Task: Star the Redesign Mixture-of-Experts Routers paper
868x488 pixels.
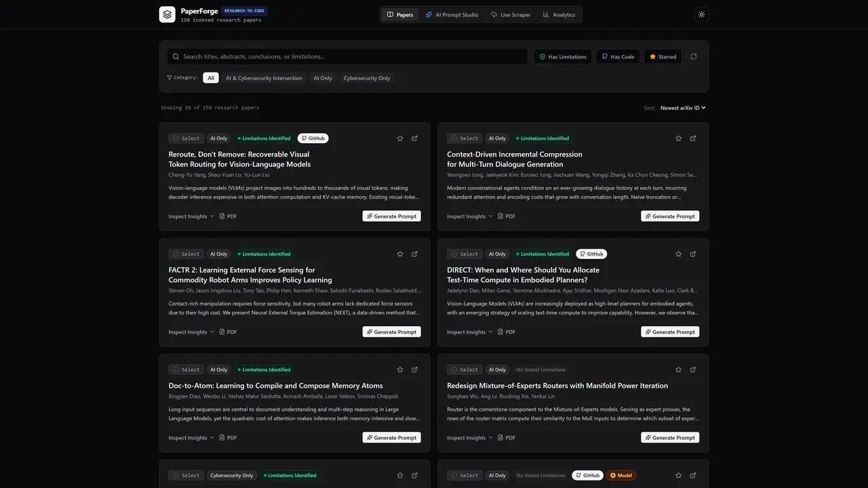Action: tap(678, 370)
